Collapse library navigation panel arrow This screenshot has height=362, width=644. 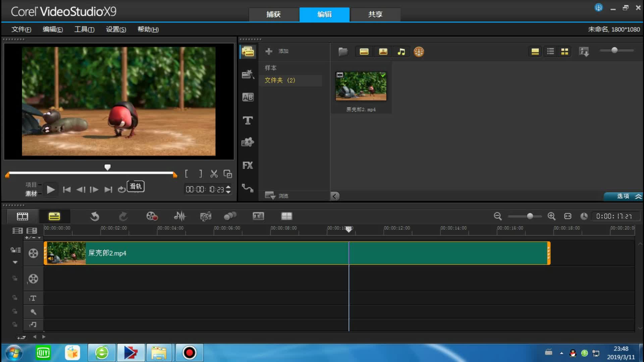tap(334, 196)
